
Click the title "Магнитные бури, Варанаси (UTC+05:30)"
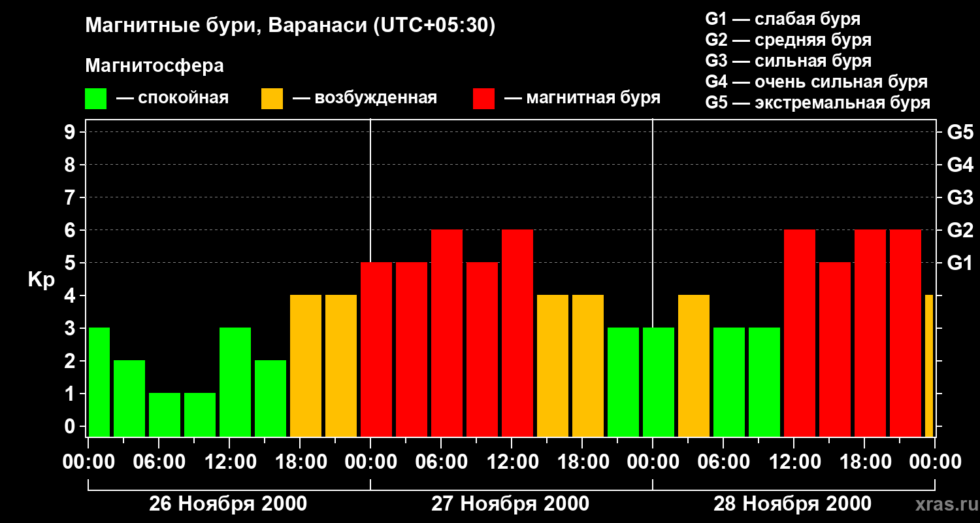(x=291, y=26)
